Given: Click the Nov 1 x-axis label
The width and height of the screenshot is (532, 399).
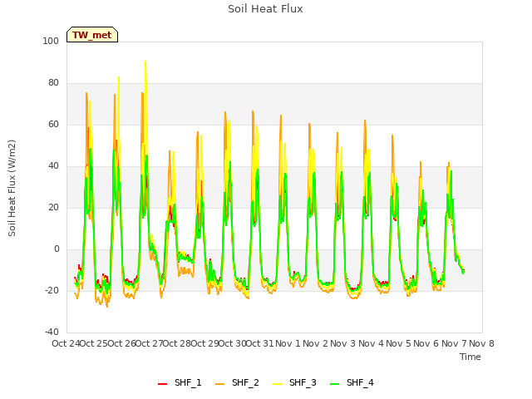Looking at the screenshot, I should pyautogui.click(x=288, y=343).
